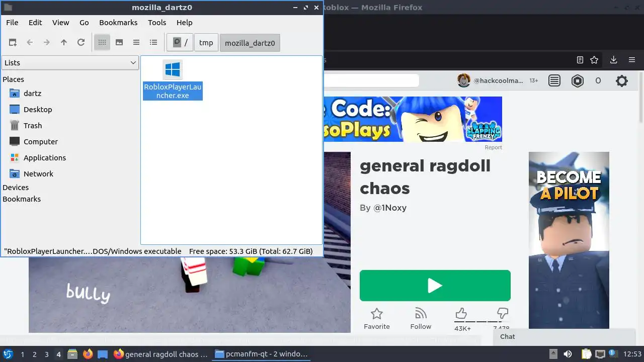This screenshot has width=644, height=362.
Task: Open the Tools menu
Action: point(157,23)
